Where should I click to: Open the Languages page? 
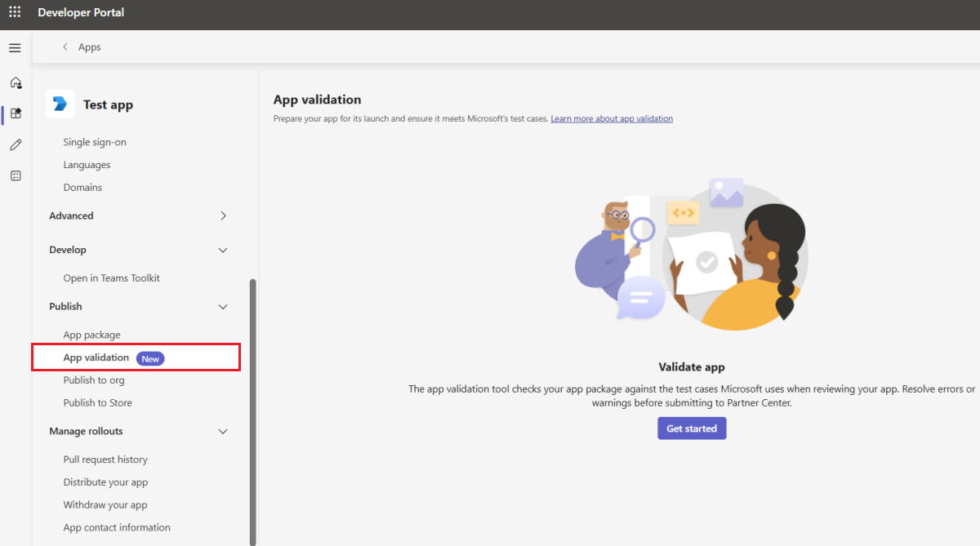pos(87,165)
